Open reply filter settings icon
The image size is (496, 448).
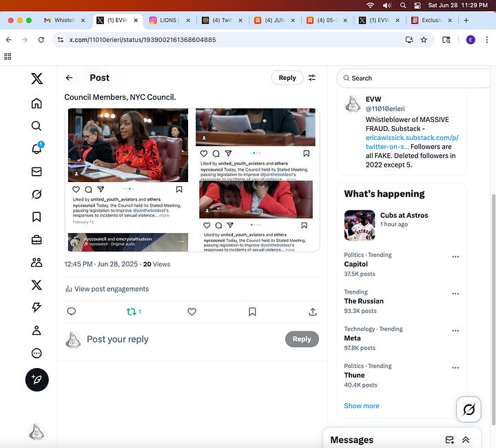click(x=312, y=78)
